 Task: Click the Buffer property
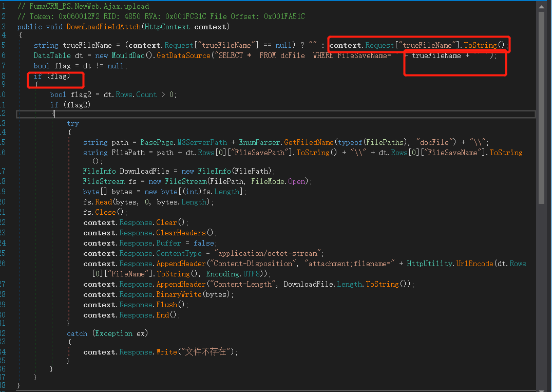coord(168,243)
